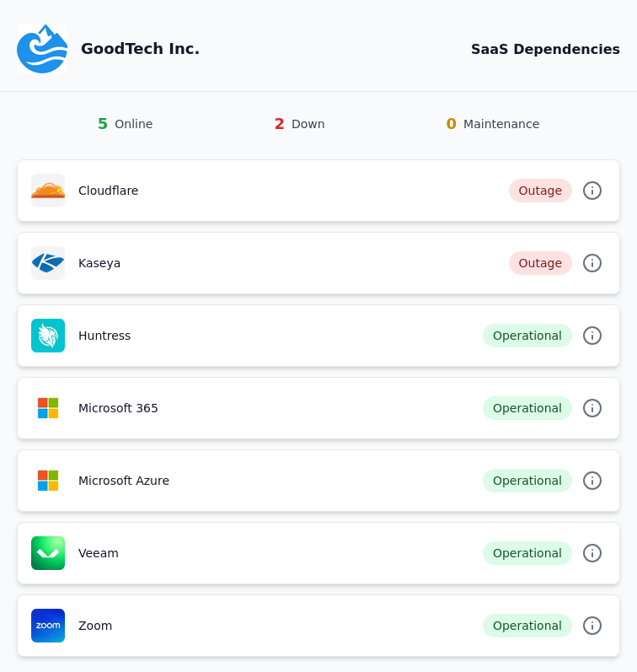Click the GoodTech Inc. wave logo
The width and height of the screenshot is (637, 672).
[x=42, y=49]
